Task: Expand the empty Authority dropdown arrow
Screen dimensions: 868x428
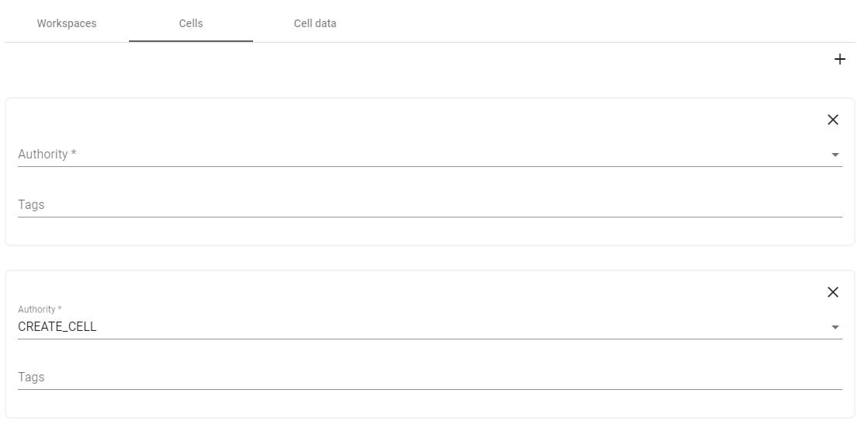Action: click(835, 155)
